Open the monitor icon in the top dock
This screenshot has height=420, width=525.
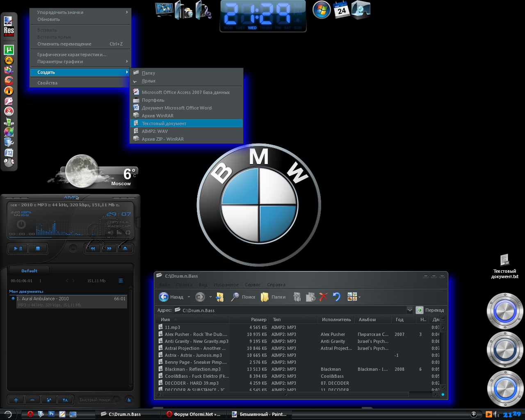(164, 10)
